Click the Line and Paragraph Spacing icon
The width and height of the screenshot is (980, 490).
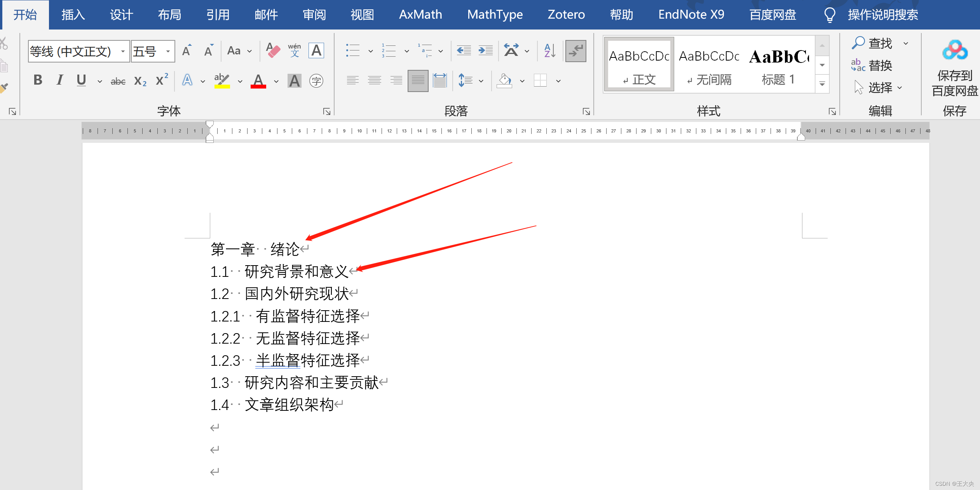pyautogui.click(x=465, y=81)
